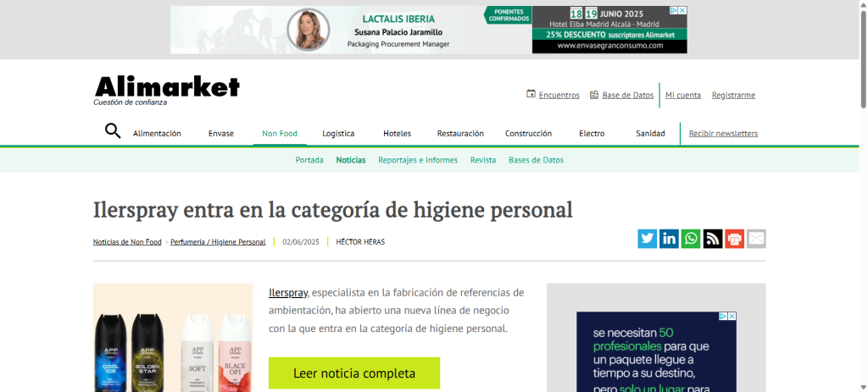Click Cuestión de confianza tagline

point(130,102)
